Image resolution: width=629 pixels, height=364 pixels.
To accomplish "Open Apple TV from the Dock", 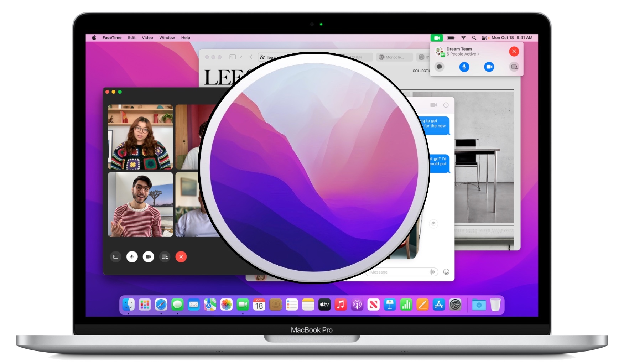I will (324, 305).
